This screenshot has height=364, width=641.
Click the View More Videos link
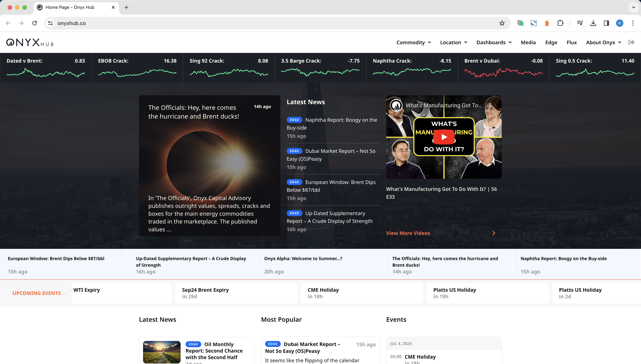point(408,233)
